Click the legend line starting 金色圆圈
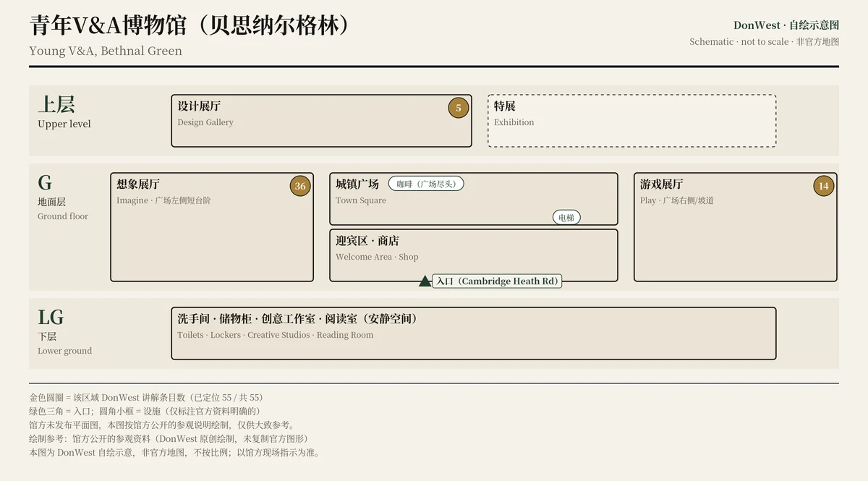The image size is (868, 481). click(x=146, y=398)
